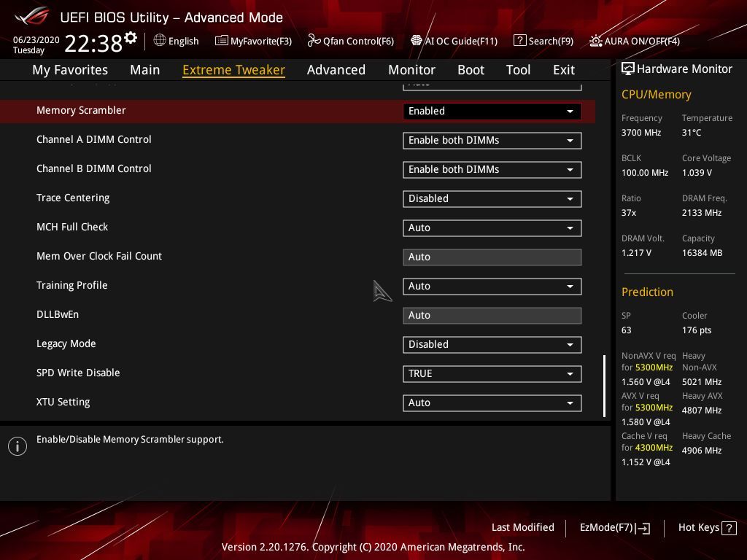Viewport: 747px width, 560px height.
Task: Open the Qfan Control(F6) fan icon
Action: 314,41
